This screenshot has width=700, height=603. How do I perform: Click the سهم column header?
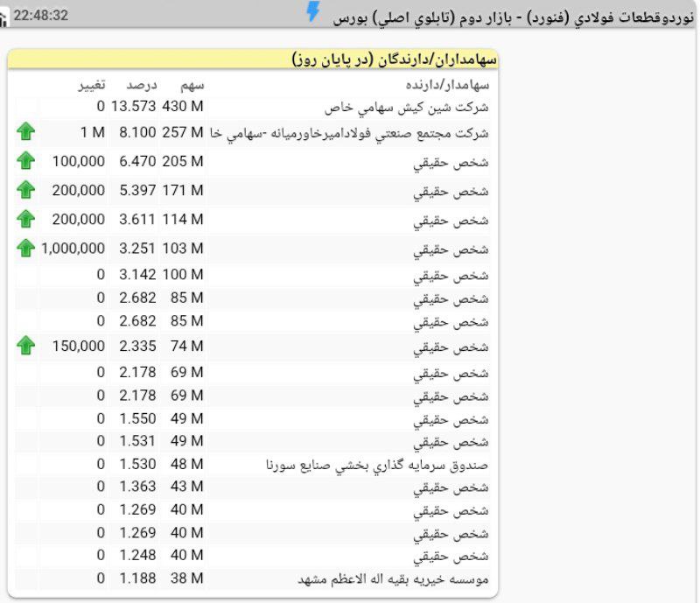[x=192, y=85]
